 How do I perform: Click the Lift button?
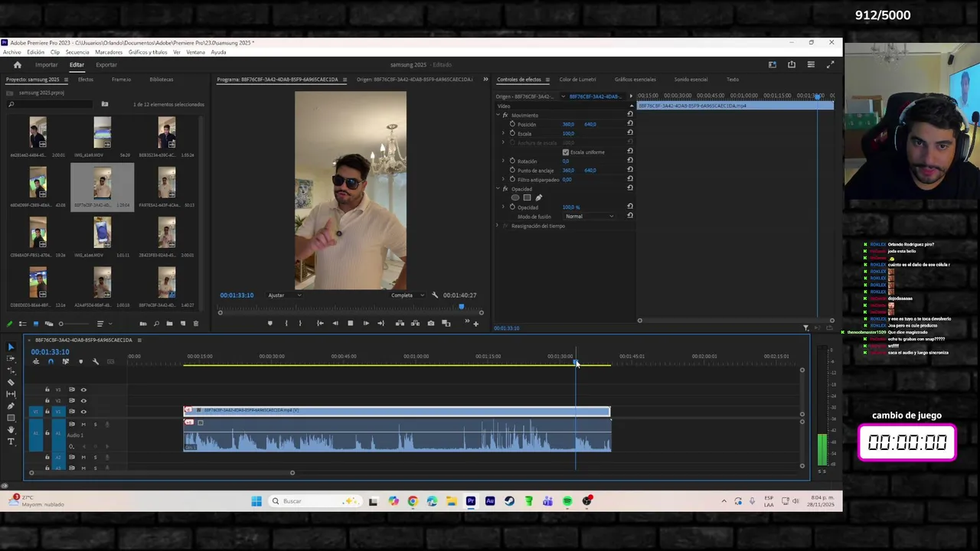click(x=400, y=324)
